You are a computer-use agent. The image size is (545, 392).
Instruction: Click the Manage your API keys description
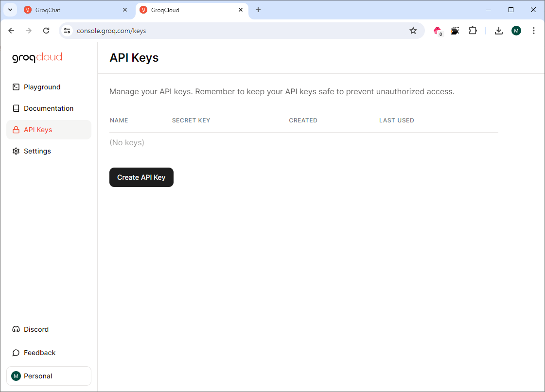(282, 92)
